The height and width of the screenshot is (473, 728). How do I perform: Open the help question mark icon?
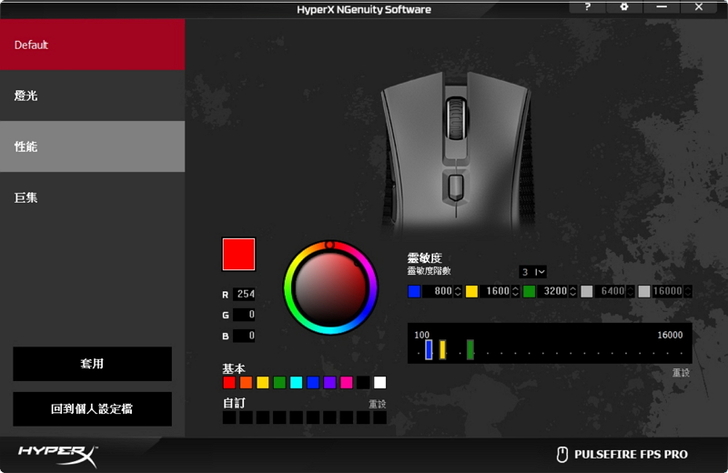point(587,6)
